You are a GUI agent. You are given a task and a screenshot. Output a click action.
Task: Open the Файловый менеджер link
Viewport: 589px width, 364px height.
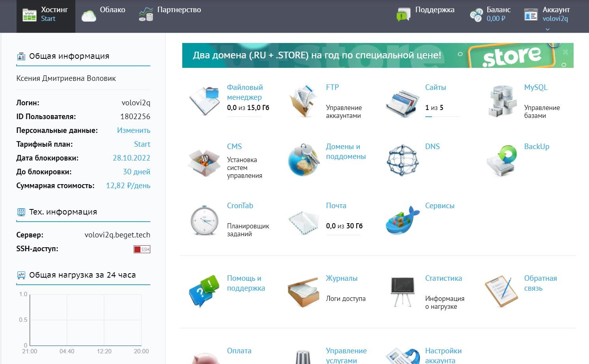(x=245, y=92)
